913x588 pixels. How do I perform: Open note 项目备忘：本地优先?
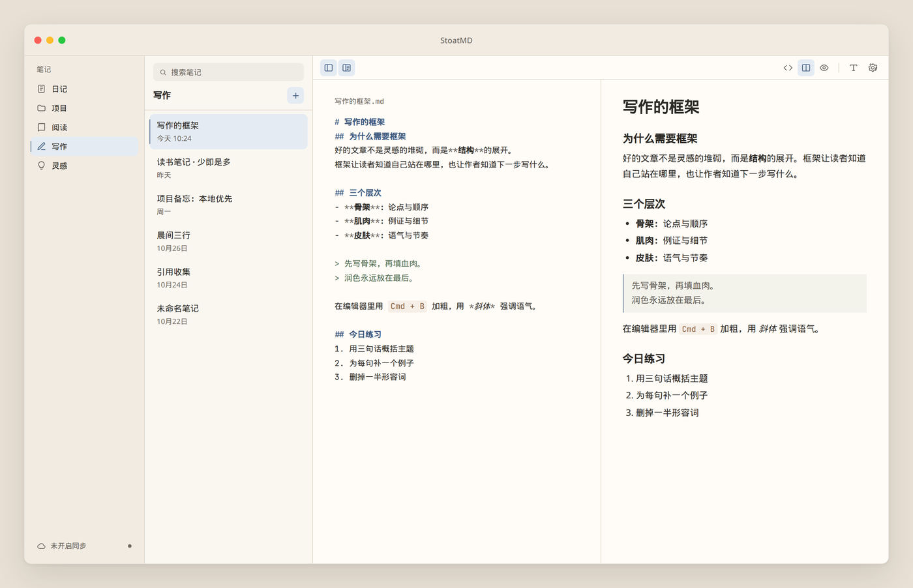click(x=228, y=205)
